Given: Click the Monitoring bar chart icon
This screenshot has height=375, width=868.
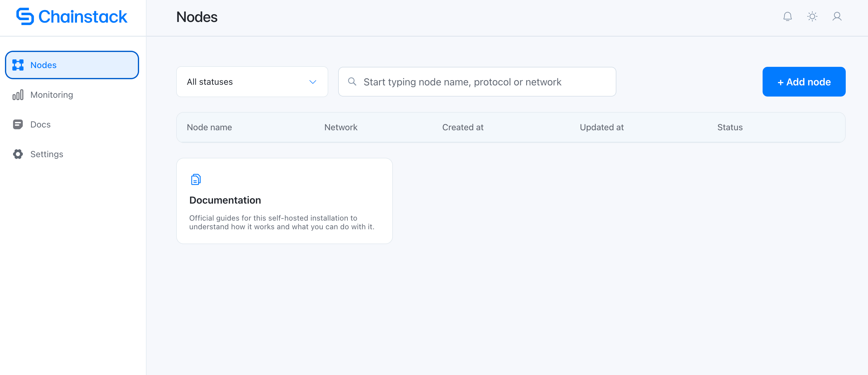Looking at the screenshot, I should point(18,95).
